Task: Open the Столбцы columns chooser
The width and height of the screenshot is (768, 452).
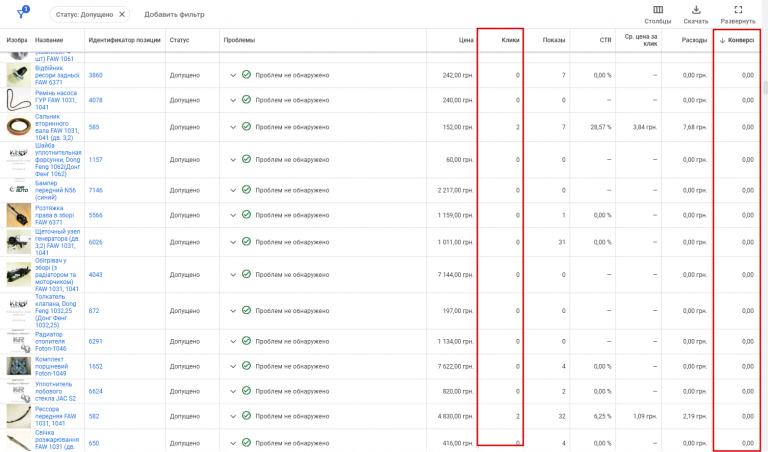Action: (658, 15)
